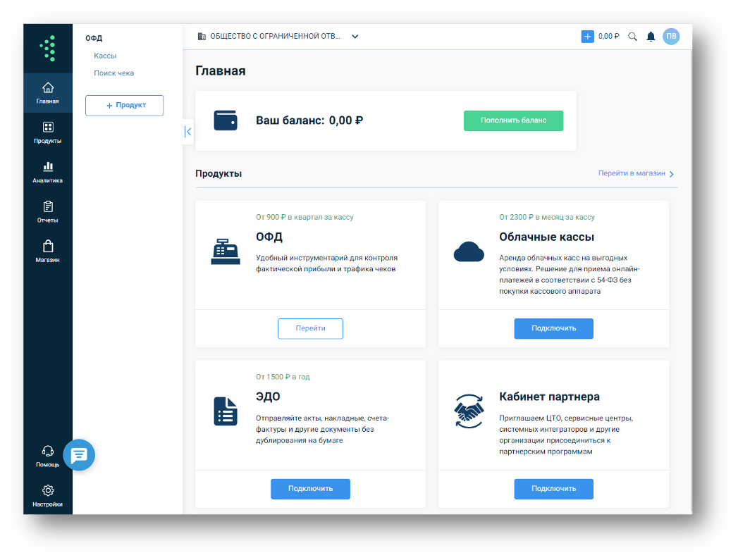The width and height of the screenshot is (738, 560).
Task: Click the chevron beside Перейти в магазин
Action: 672,174
